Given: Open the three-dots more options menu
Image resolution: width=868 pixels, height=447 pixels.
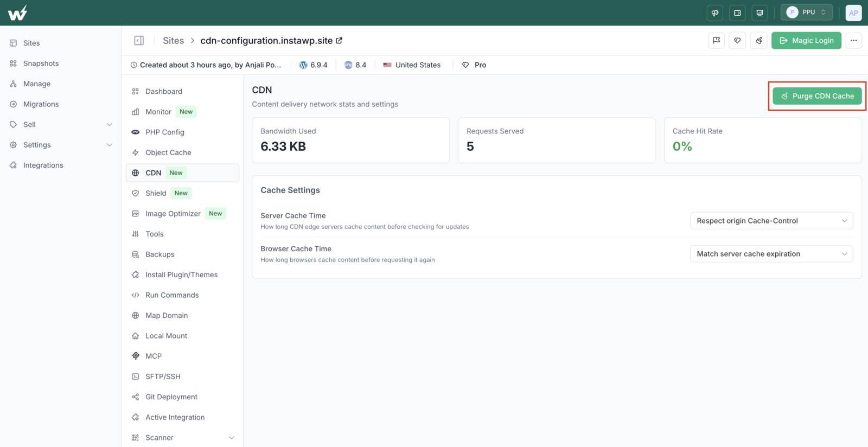Looking at the screenshot, I should [853, 41].
